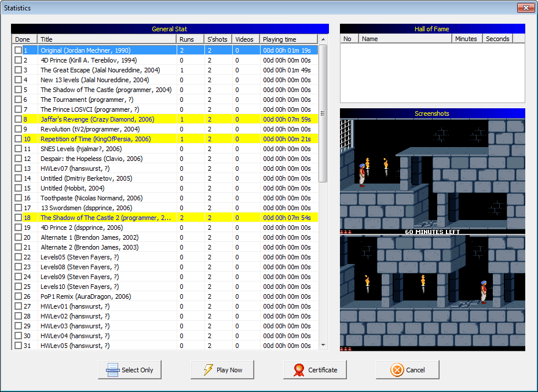Screen dimensions: 538x392
Task: Sort list by Title column header
Action: click(x=107, y=39)
